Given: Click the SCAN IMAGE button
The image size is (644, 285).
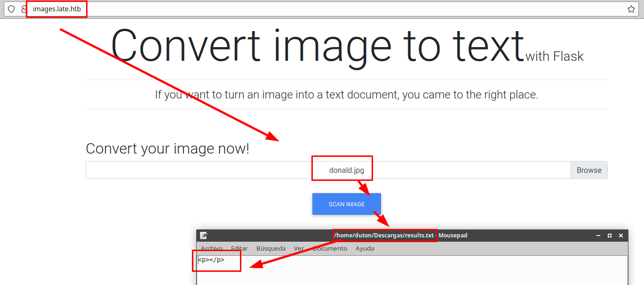Looking at the screenshot, I should [x=347, y=204].
